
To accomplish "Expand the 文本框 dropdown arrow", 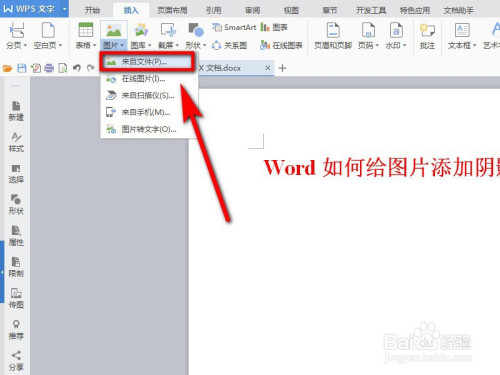I will click(x=474, y=45).
